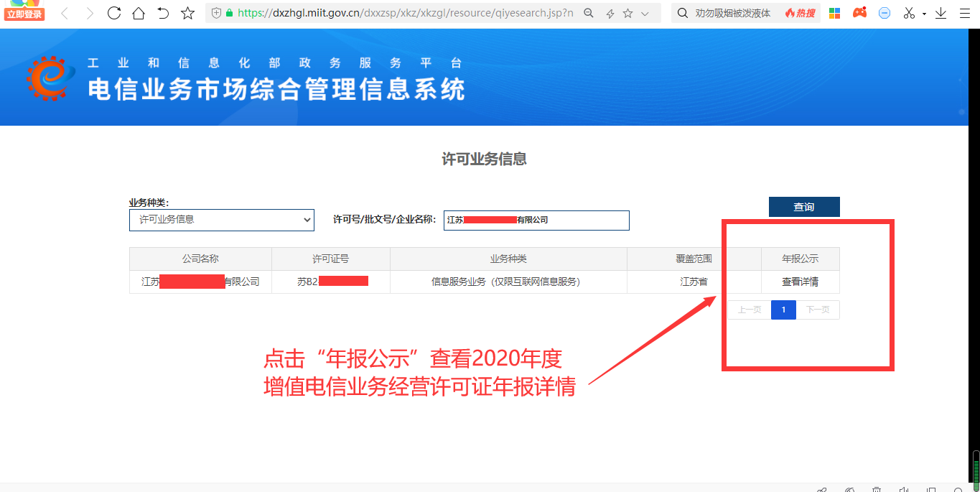Click the undo close tab icon
Image resolution: width=980 pixels, height=492 pixels.
pyautogui.click(x=163, y=13)
